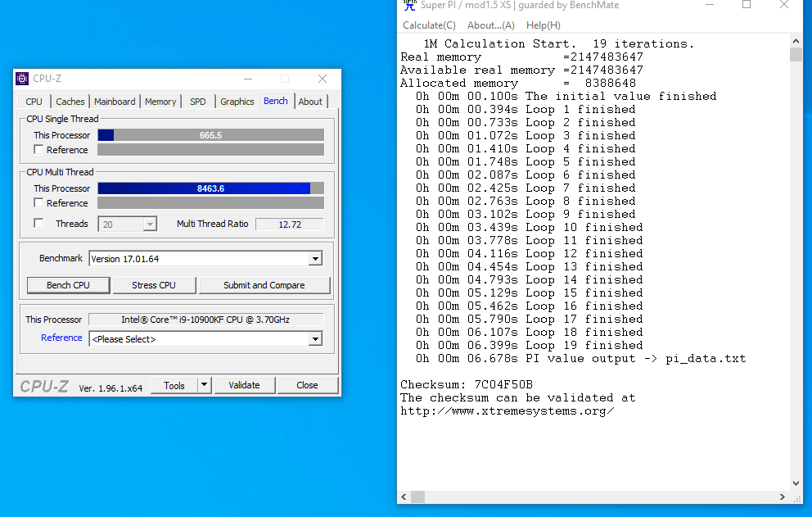Click the vertical scrollbar down arrow in Super PI
The height and width of the screenshot is (517, 812).
[796, 483]
